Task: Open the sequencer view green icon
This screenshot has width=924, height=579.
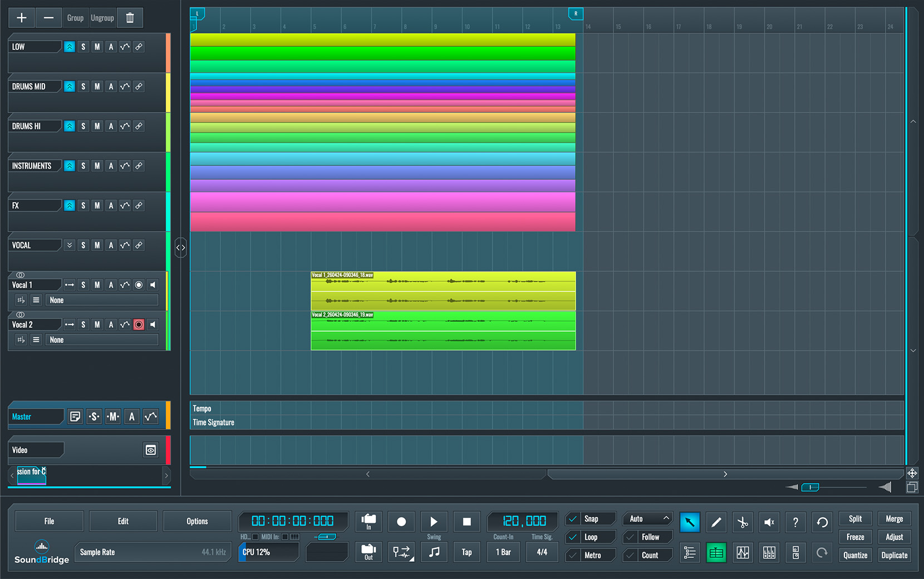Action: click(716, 553)
